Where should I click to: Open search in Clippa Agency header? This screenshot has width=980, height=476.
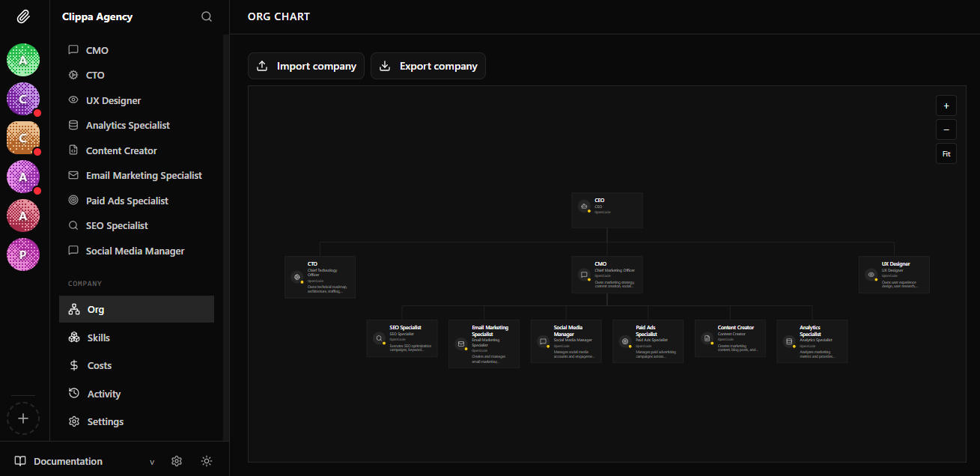[207, 16]
